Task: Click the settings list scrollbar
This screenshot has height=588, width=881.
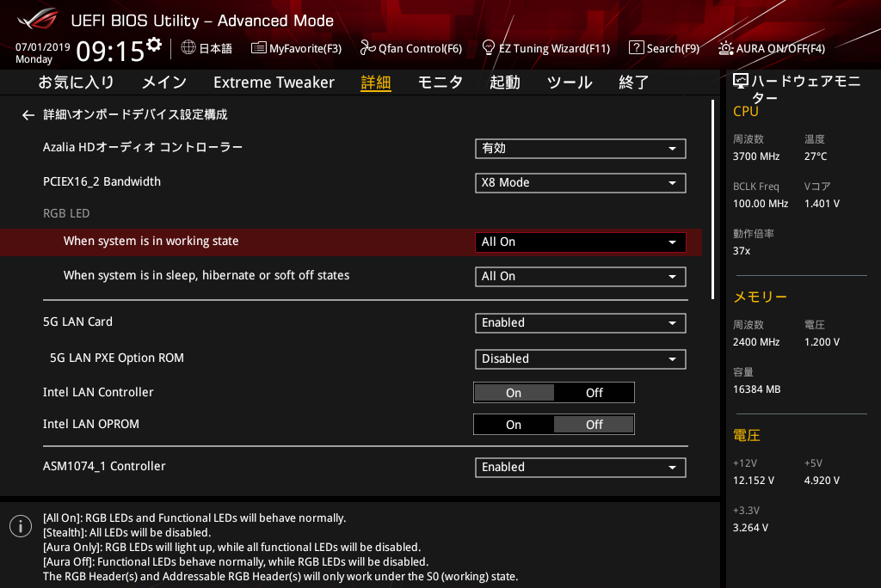Action: (x=712, y=199)
